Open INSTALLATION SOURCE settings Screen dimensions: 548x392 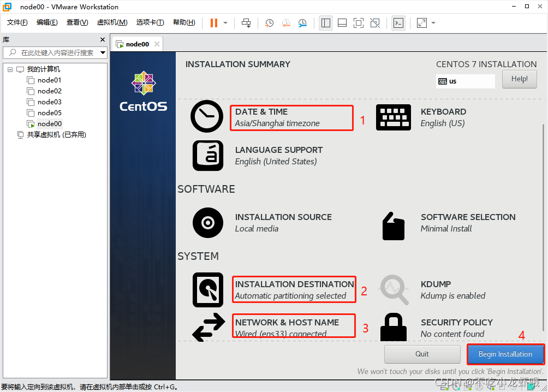tap(283, 223)
